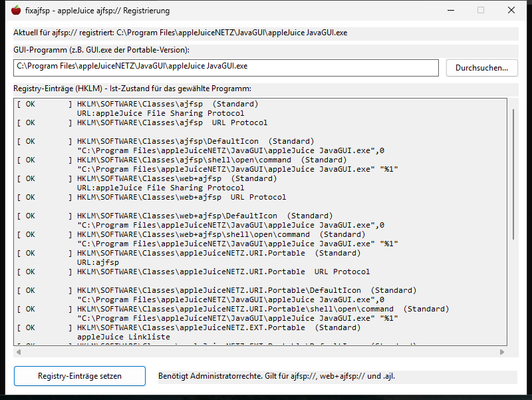The width and height of the screenshot is (532, 400).
Task: Click the horizontal scrollbar's left arrow
Action: 19,352
